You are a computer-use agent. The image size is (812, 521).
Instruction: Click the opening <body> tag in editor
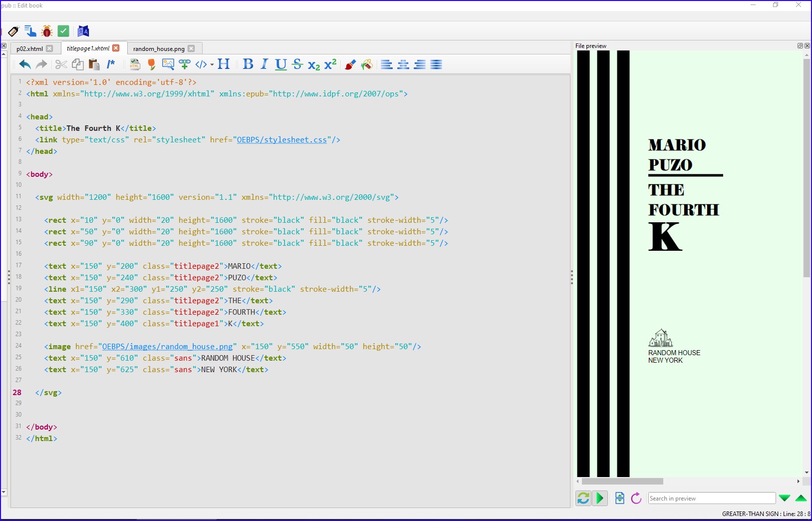click(x=39, y=174)
